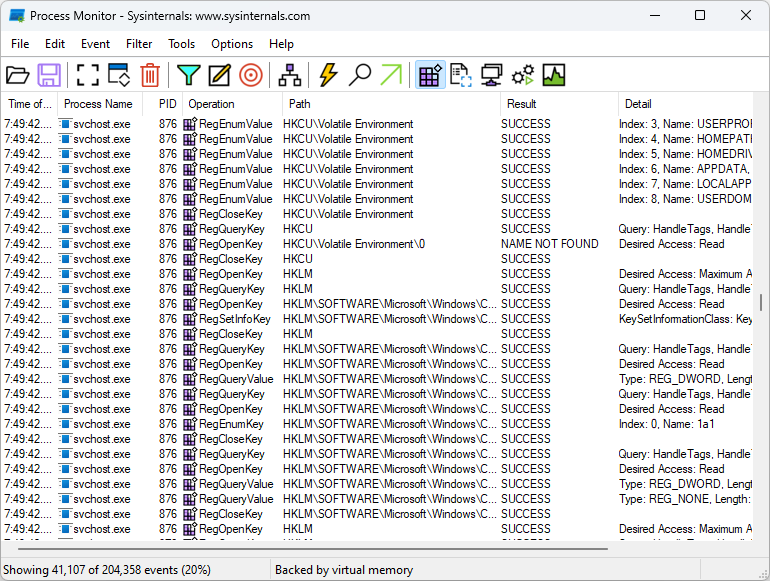
Task: Click the Operation column header
Action: [x=211, y=104]
